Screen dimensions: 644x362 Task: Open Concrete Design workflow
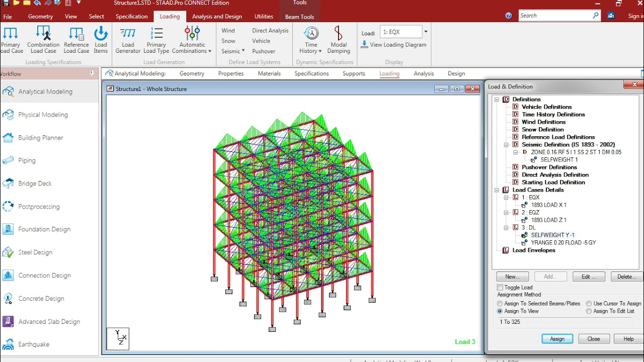(50, 299)
